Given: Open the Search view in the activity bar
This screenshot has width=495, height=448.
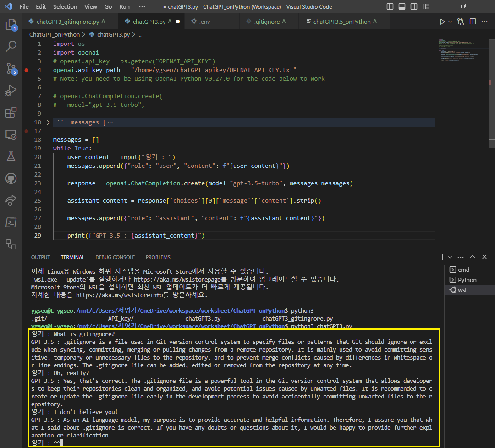Looking at the screenshot, I should coord(11,46).
